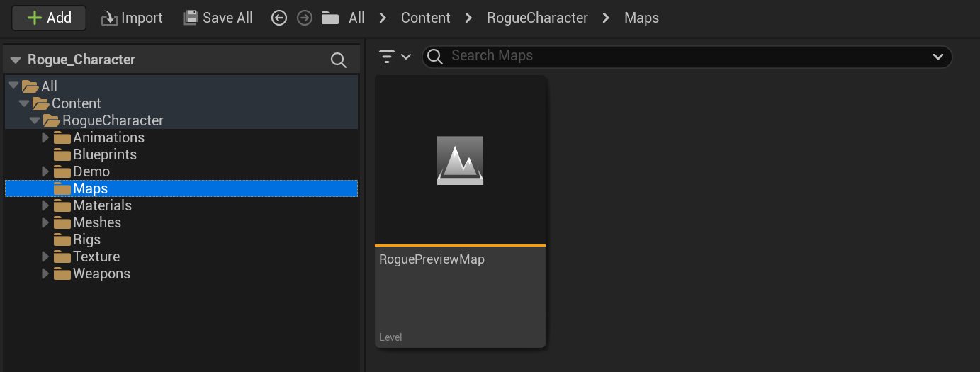
Task: Select the Content breadcrumb
Action: tap(426, 18)
